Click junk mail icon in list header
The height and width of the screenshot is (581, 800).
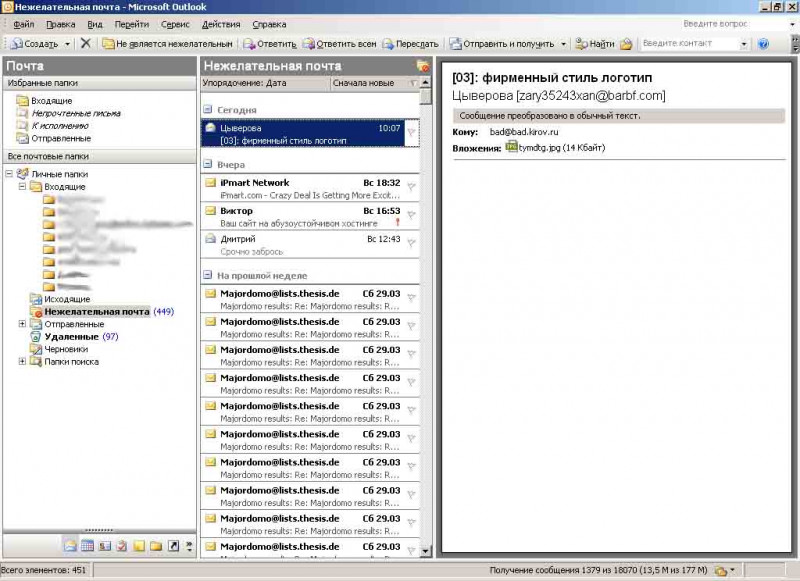422,66
